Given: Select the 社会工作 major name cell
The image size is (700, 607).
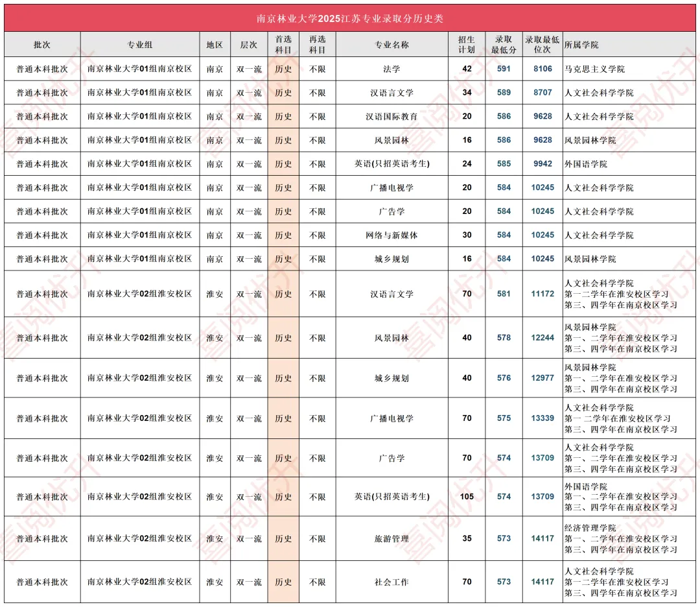Looking at the screenshot, I should click(391, 582).
